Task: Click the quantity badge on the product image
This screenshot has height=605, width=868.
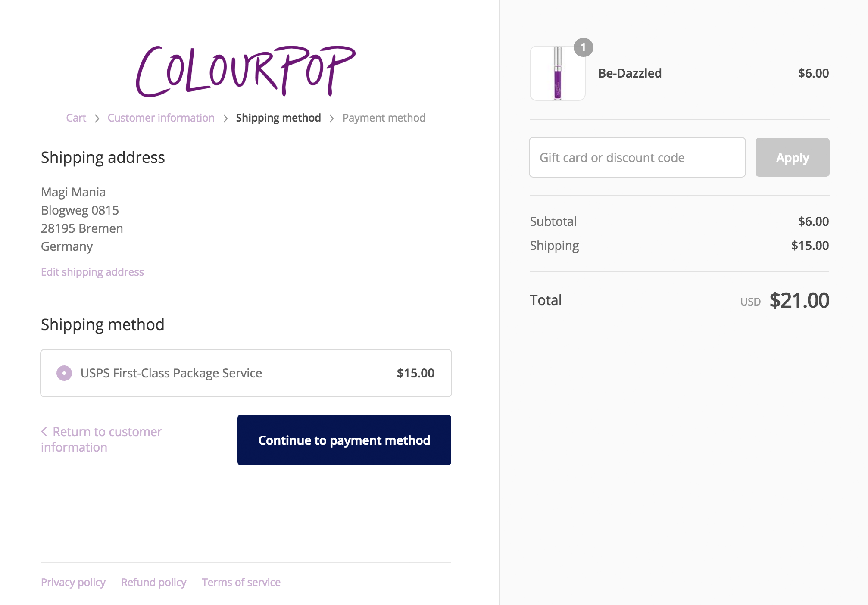Action: click(584, 48)
